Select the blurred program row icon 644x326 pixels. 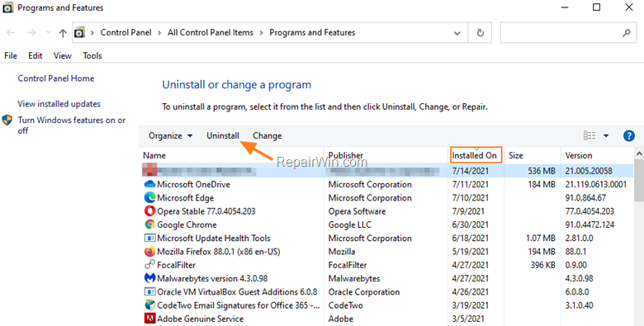149,170
